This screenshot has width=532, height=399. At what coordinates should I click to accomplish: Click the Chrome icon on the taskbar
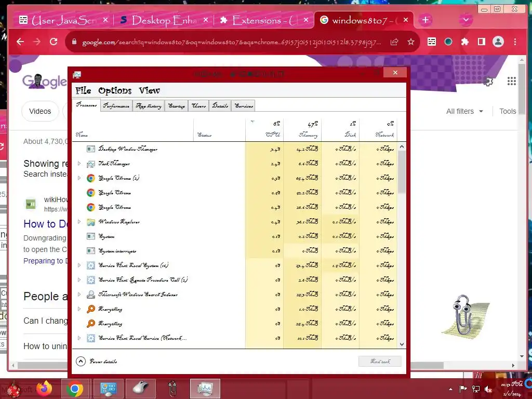(75, 389)
